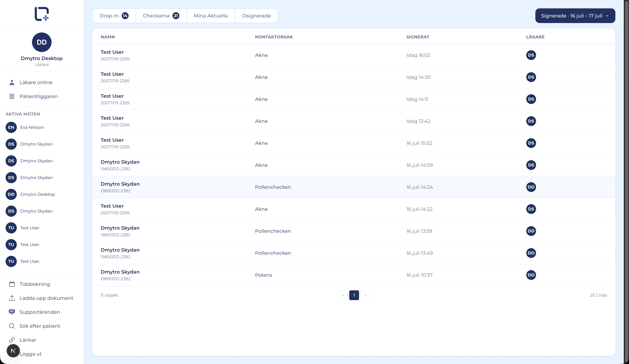629x364 pixels.
Task: Click the DD doctor avatar on the 16 juli 10:37 row
Action: click(x=531, y=275)
